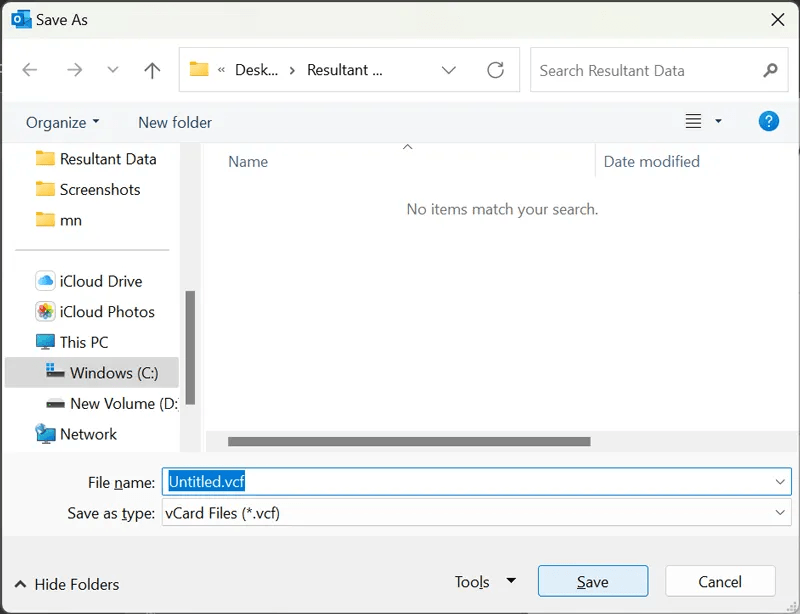Refresh the Resultant Data folder view
The image size is (800, 614).
[x=495, y=70]
